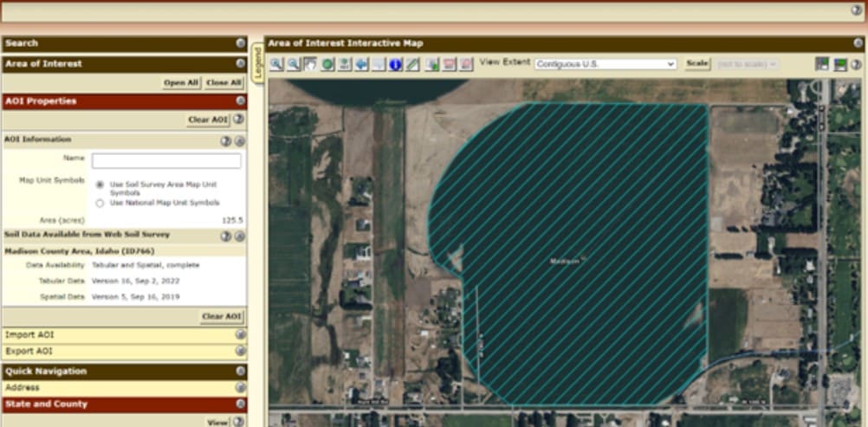This screenshot has height=427, width=868.
Task: Select the Zoom In magnifier tool
Action: (276, 64)
